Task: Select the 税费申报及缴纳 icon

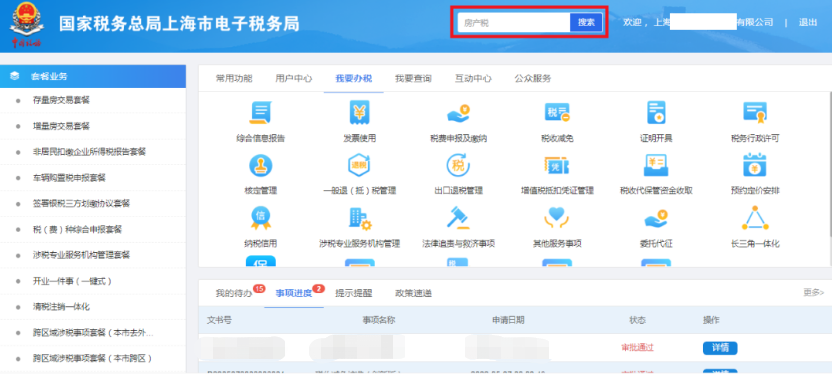Action: [458, 114]
